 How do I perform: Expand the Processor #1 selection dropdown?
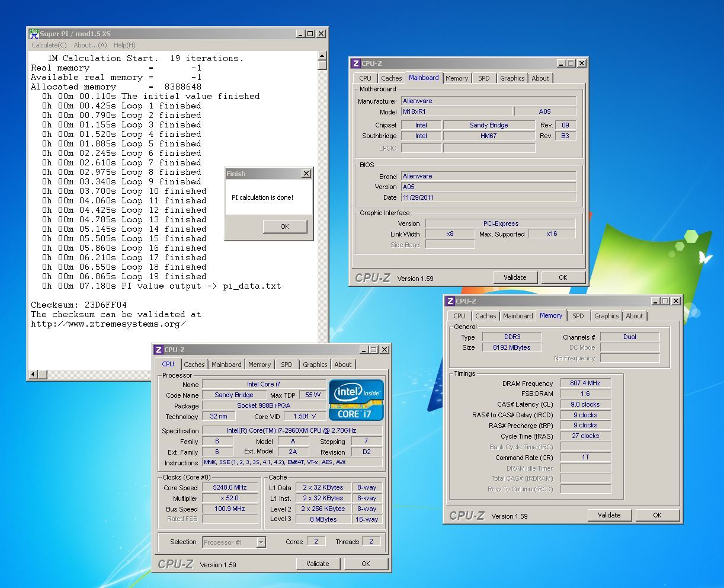point(261,542)
